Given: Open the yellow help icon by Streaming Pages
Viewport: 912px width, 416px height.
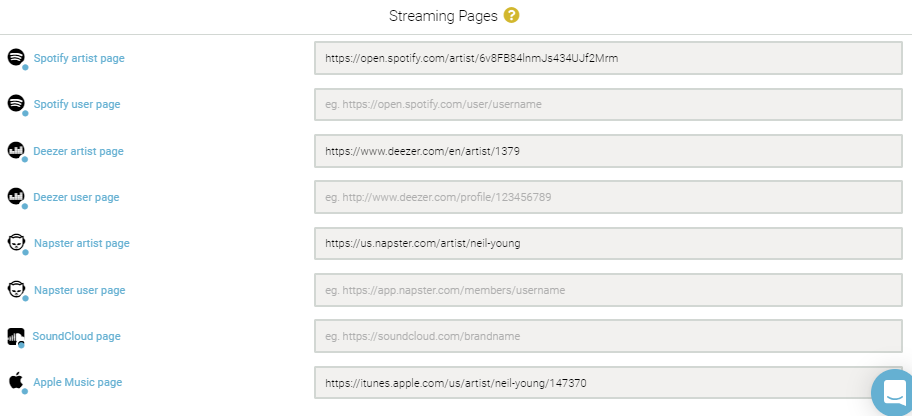Looking at the screenshot, I should [511, 16].
